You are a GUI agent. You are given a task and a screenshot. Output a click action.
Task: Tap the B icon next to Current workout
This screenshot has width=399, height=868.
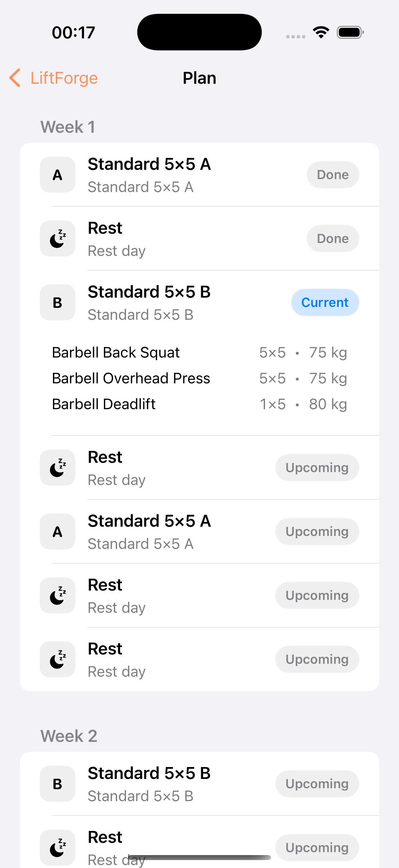[58, 303]
